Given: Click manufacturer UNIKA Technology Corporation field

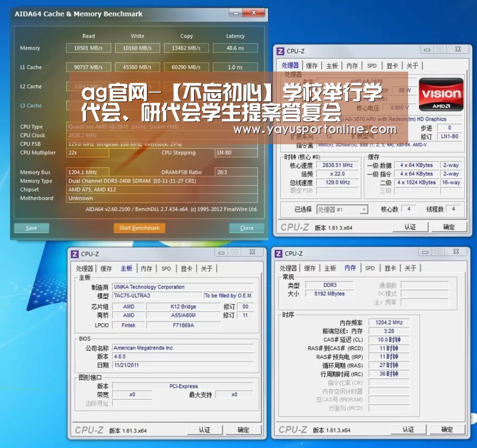Looking at the screenshot, I should click(183, 287).
